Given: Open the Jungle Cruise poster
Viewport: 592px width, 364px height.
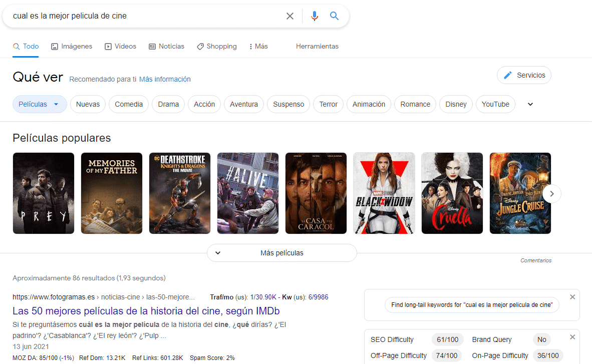Looking at the screenshot, I should tap(520, 193).
